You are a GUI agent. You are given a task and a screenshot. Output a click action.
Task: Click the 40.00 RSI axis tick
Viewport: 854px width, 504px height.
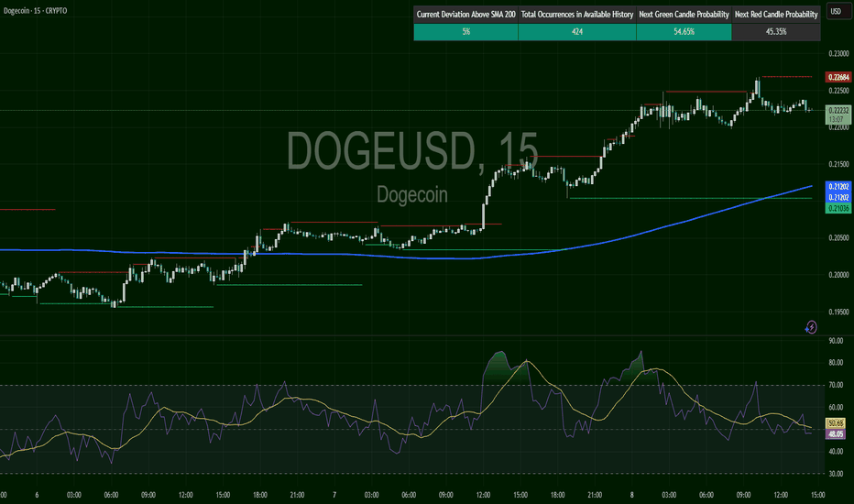pyautogui.click(x=836, y=451)
